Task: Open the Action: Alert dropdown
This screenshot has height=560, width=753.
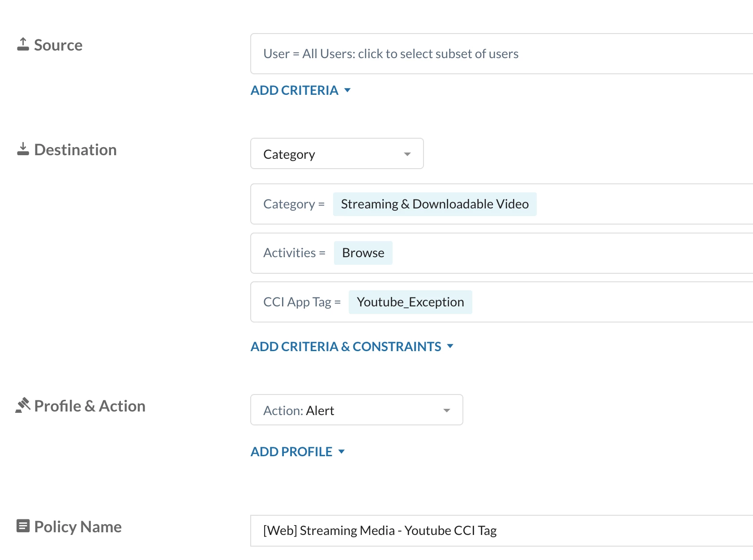Action: pos(356,410)
